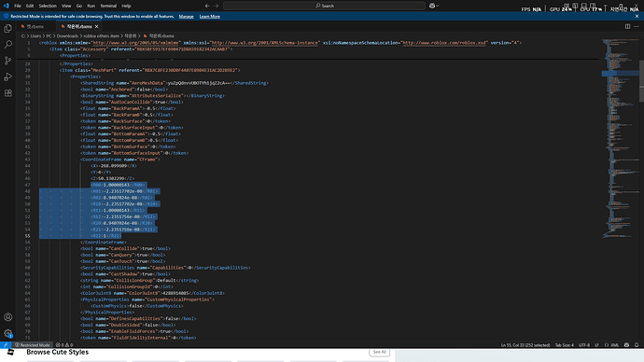The width and height of the screenshot is (644, 362).
Task: Open the Source Control view
Action: [7, 61]
